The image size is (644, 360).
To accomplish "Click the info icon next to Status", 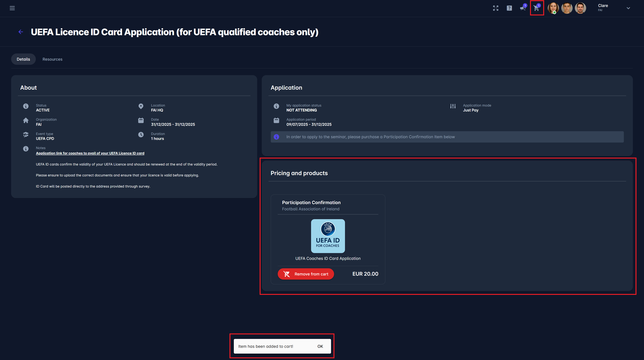I will 26,106.
